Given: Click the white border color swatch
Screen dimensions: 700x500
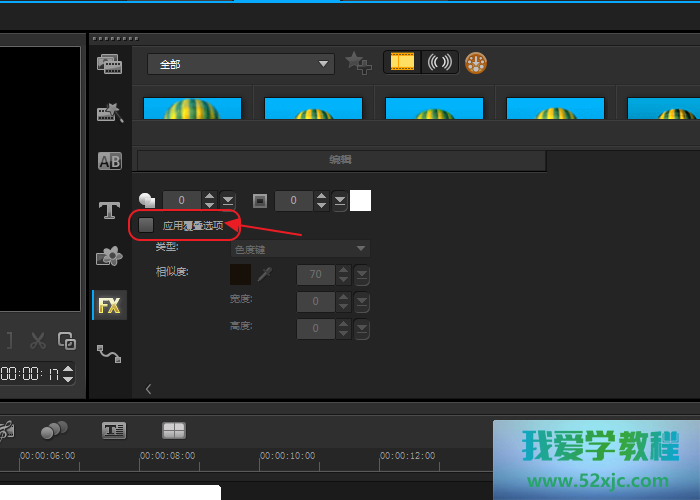Looking at the screenshot, I should point(360,201).
